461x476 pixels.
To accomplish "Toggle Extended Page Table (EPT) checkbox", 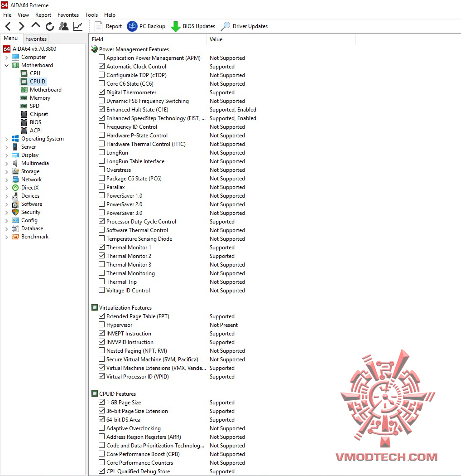I will 101,316.
